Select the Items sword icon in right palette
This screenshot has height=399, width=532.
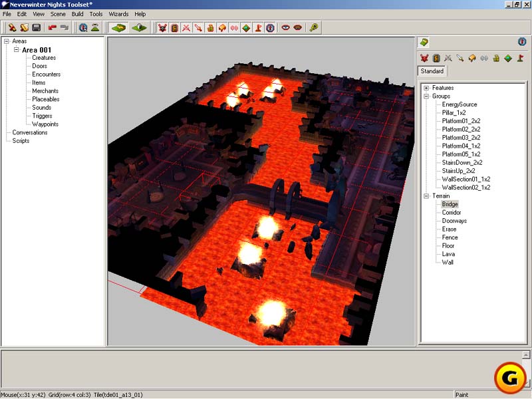click(x=460, y=59)
